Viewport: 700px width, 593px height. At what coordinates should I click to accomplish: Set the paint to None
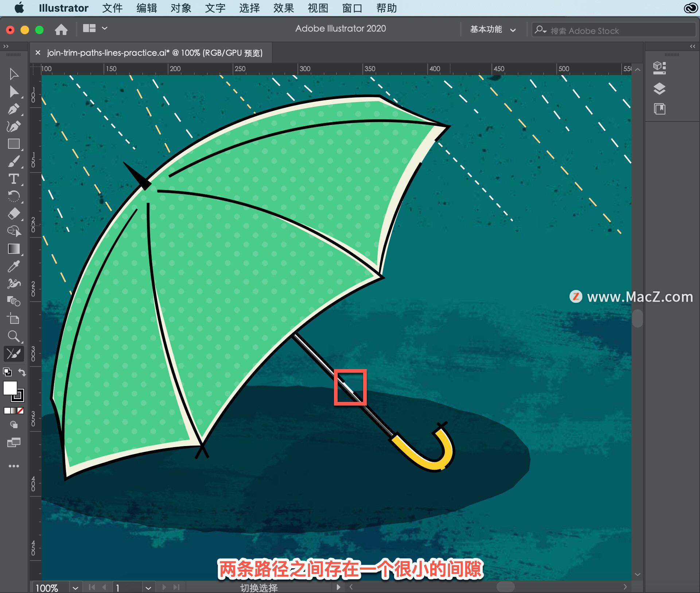click(x=21, y=411)
